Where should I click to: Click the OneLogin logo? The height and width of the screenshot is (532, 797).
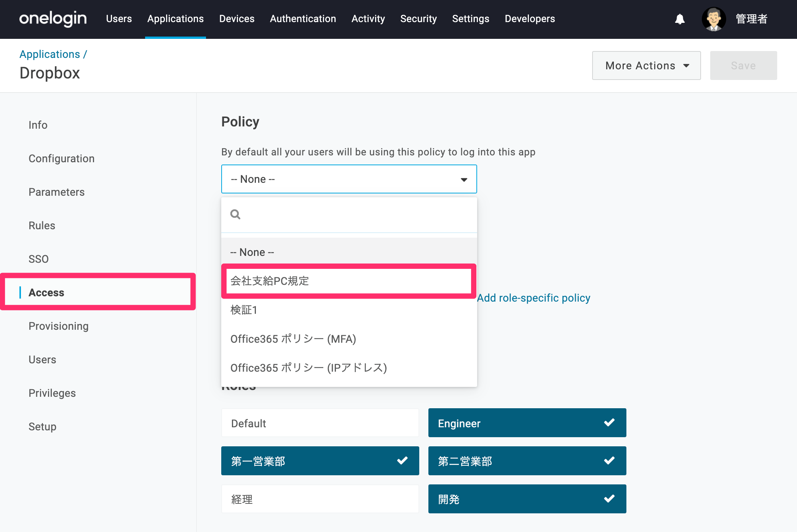pos(53,19)
